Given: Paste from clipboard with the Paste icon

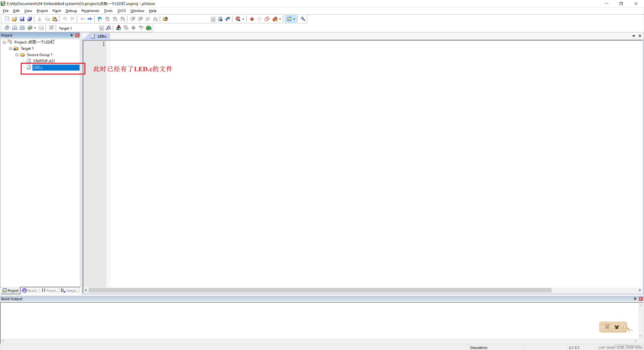Looking at the screenshot, I should (x=55, y=19).
